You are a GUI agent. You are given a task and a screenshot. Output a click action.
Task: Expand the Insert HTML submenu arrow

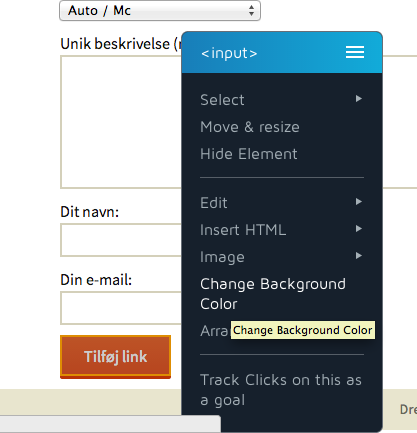359,228
